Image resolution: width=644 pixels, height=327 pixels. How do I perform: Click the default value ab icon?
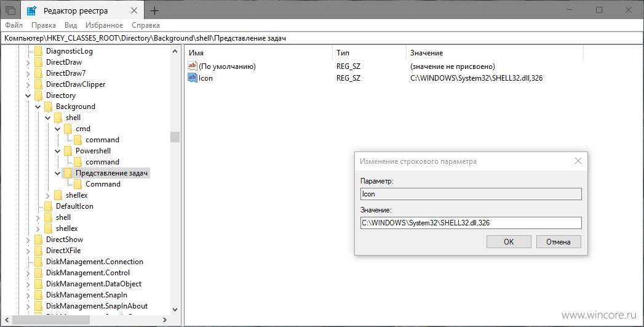pos(192,66)
